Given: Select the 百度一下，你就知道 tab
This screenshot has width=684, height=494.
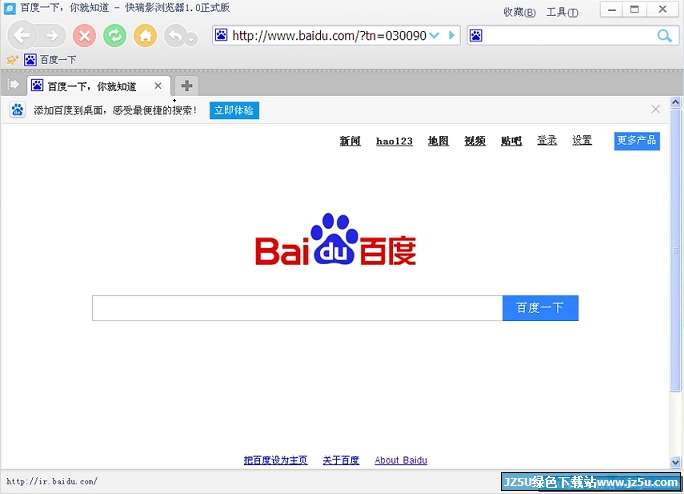Looking at the screenshot, I should click(x=98, y=86).
